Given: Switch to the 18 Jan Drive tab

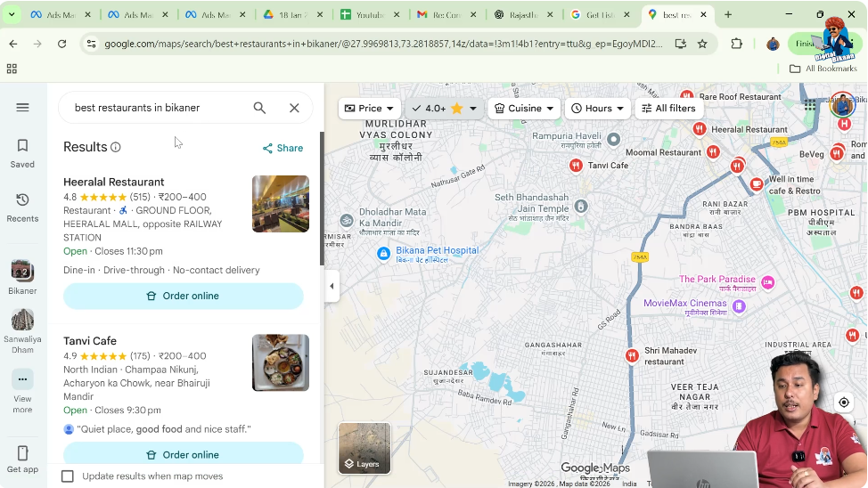Looking at the screenshot, I should pos(293,15).
